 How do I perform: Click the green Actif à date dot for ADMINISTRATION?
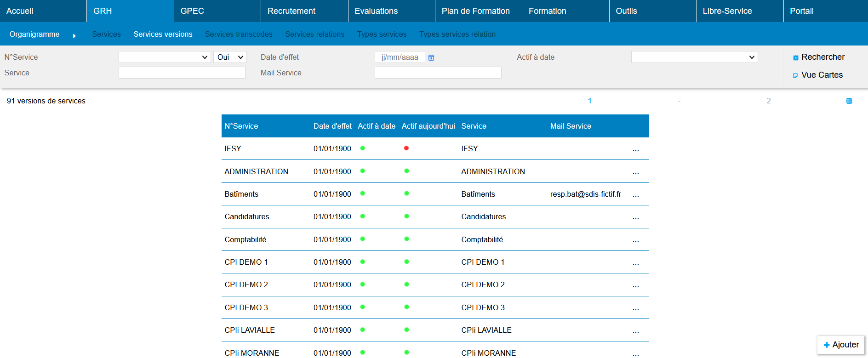[363, 171]
